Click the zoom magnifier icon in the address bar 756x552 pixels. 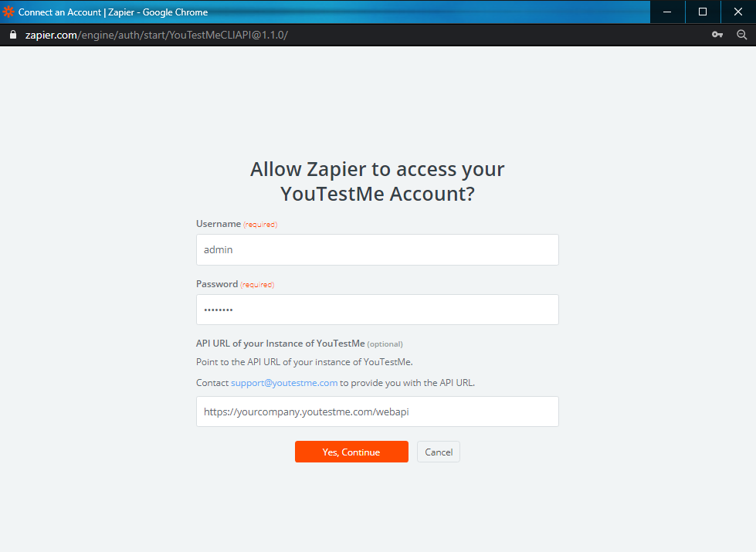(742, 35)
